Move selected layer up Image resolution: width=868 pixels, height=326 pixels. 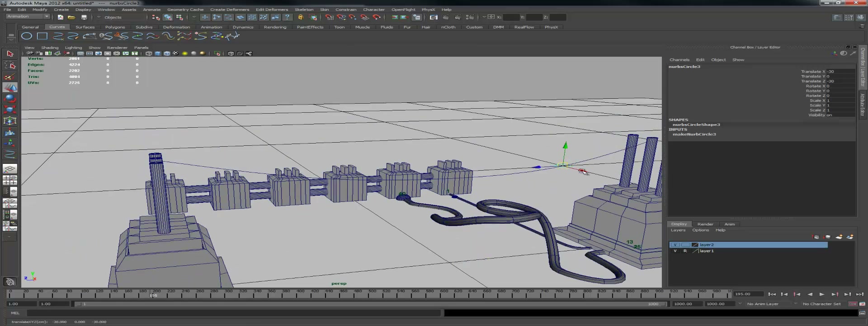816,237
